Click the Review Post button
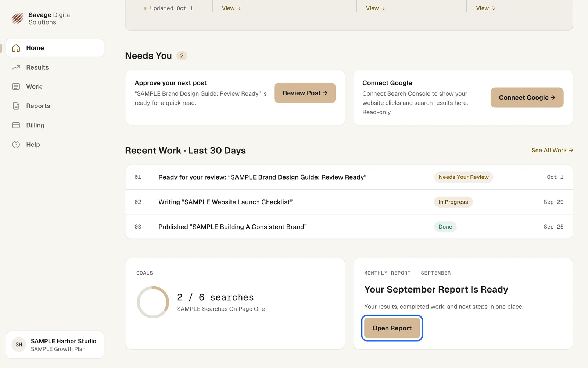588x368 pixels. tap(305, 93)
